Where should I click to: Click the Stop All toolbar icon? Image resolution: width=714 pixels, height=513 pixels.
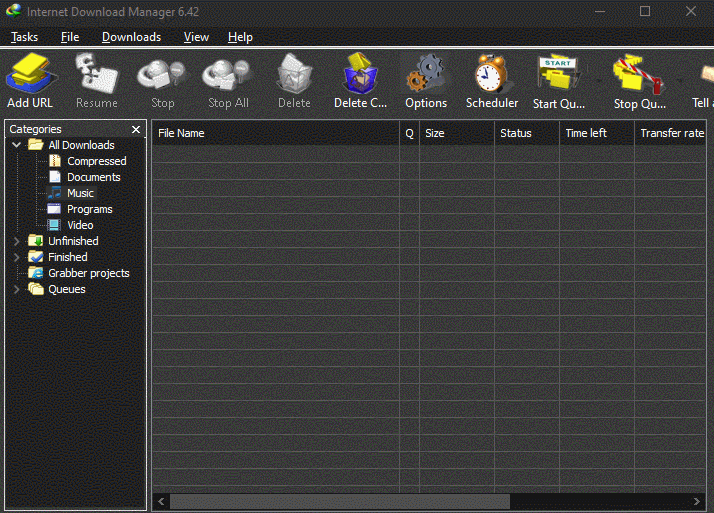(227, 74)
